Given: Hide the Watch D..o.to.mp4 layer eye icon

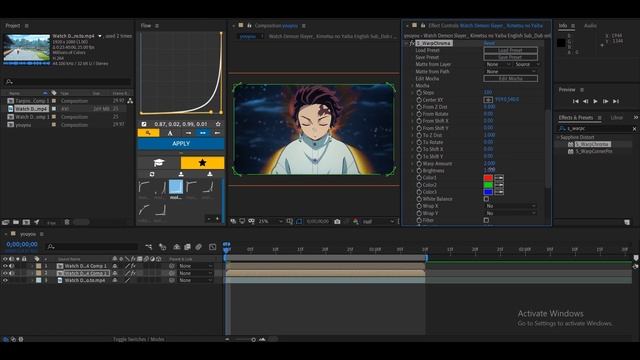Looking at the screenshot, I should (5, 280).
